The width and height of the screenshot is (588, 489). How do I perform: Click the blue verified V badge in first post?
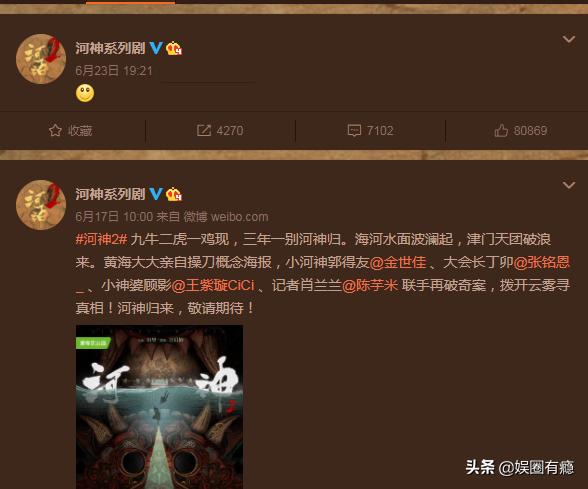pos(156,48)
